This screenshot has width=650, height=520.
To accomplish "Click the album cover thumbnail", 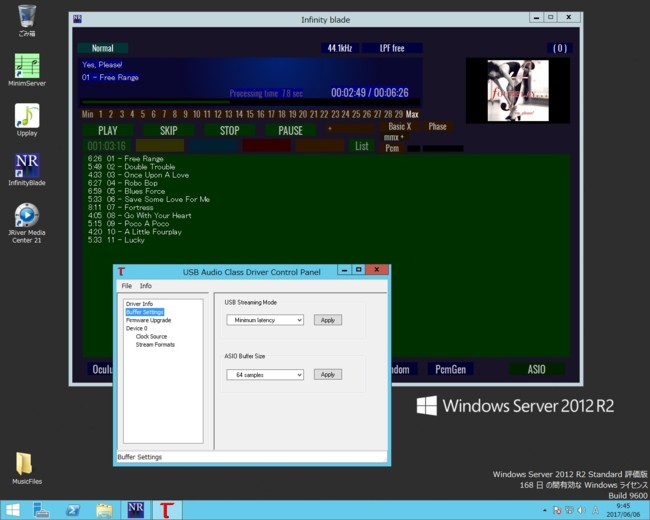I will pyautogui.click(x=518, y=91).
